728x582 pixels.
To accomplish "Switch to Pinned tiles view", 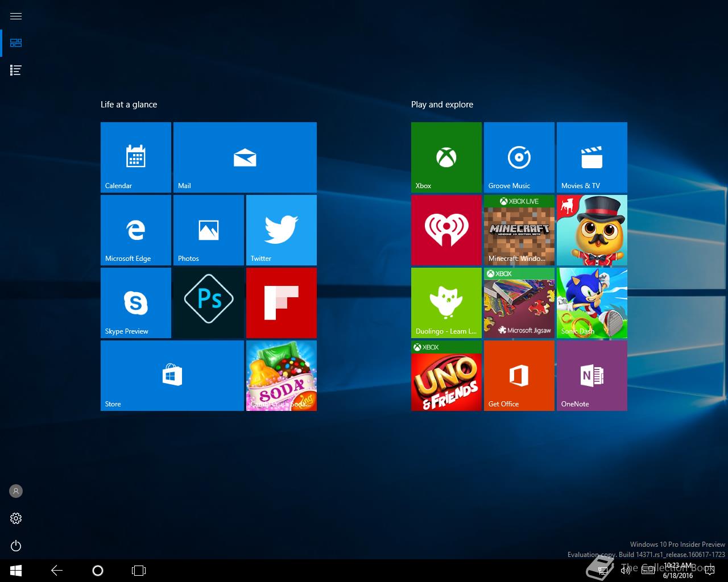I will pyautogui.click(x=16, y=43).
